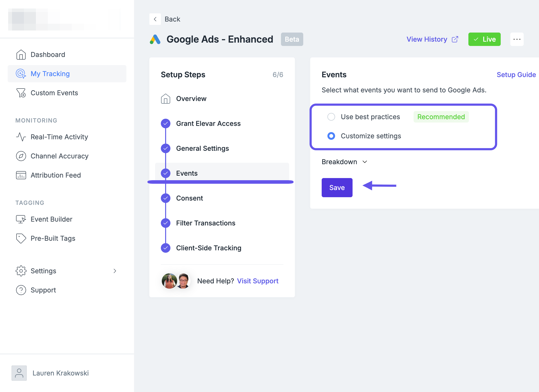The width and height of the screenshot is (539, 392).
Task: Click the green Live status button
Action: click(484, 39)
